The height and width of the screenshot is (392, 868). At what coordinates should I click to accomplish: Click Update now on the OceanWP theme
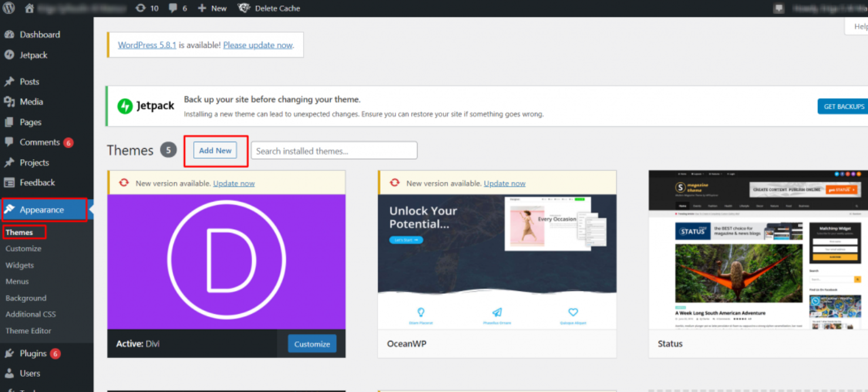(504, 183)
